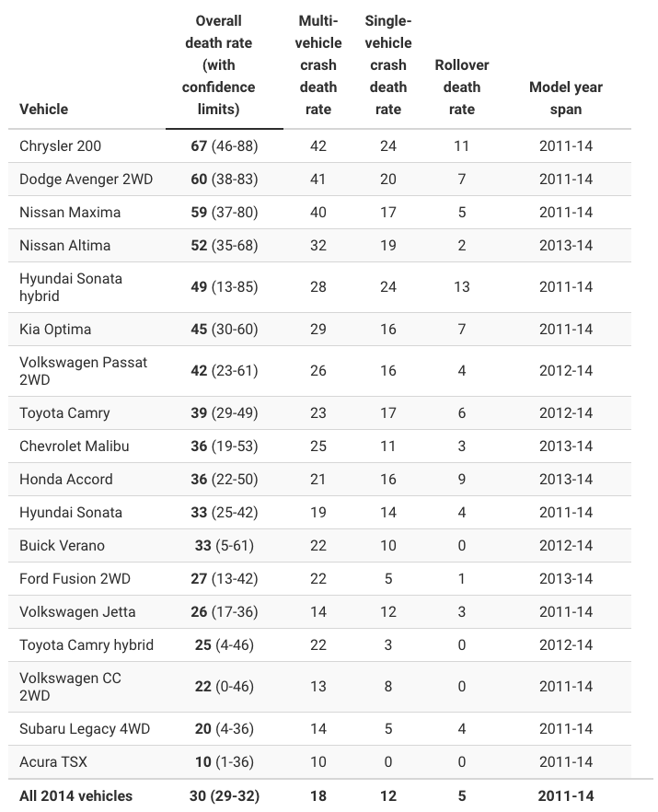Click the Vehicle column header
The image size is (658, 812).
pos(43,109)
